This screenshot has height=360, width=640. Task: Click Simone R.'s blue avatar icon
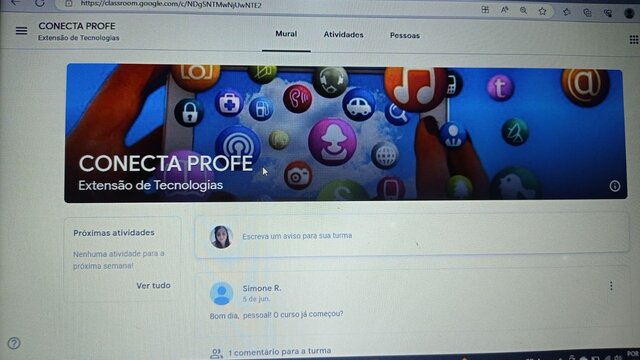click(x=221, y=293)
